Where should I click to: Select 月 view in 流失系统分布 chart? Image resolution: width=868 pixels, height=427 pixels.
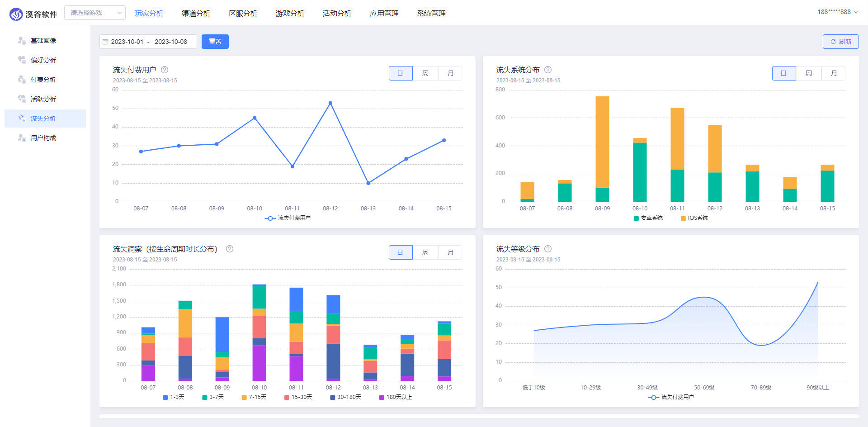834,73
